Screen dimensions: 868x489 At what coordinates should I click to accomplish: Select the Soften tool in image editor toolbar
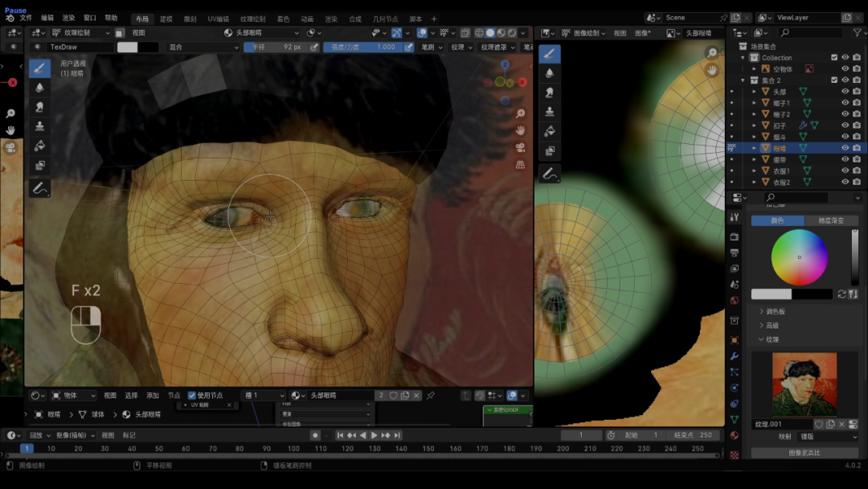[549, 73]
